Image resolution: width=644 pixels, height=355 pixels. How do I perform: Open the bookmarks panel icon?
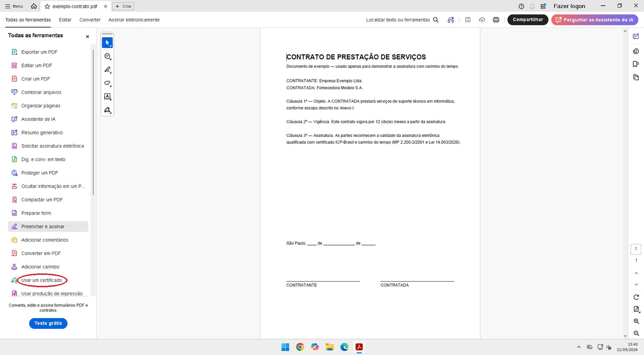point(636,64)
